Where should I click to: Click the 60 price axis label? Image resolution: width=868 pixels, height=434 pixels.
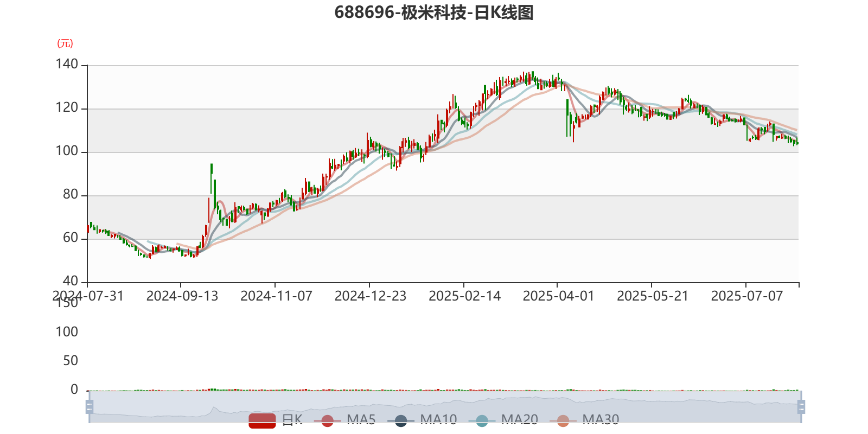[x=71, y=238]
